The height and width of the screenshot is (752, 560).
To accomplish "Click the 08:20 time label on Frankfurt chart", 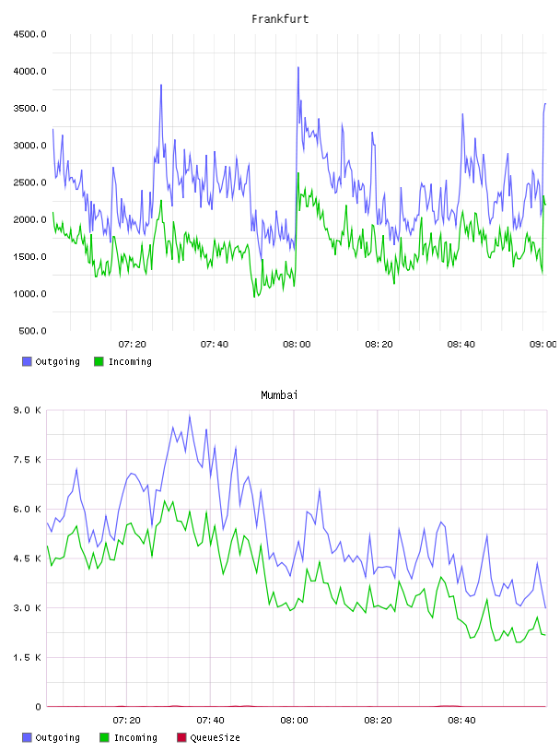I will click(379, 345).
